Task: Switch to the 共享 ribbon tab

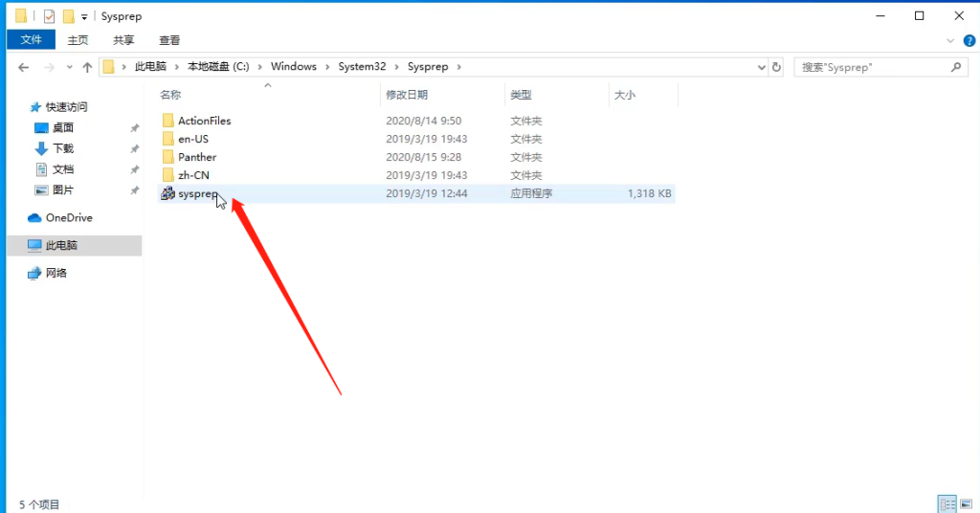Action: click(x=123, y=40)
